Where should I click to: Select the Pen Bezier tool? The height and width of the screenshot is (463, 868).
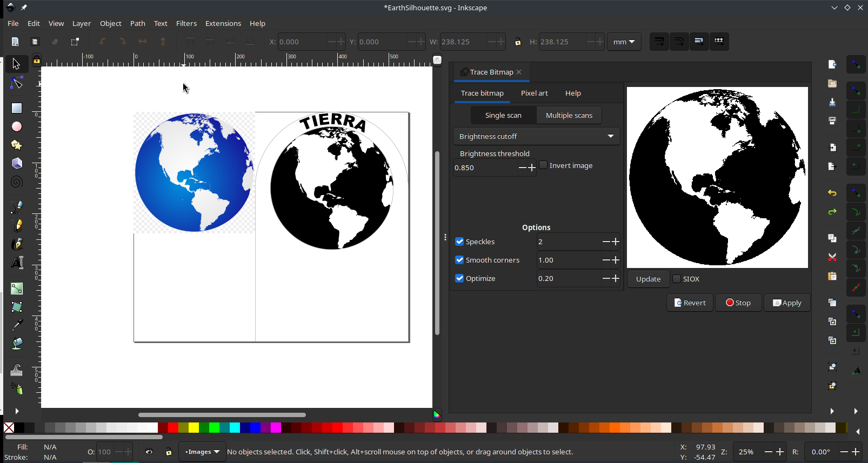pos(17,207)
